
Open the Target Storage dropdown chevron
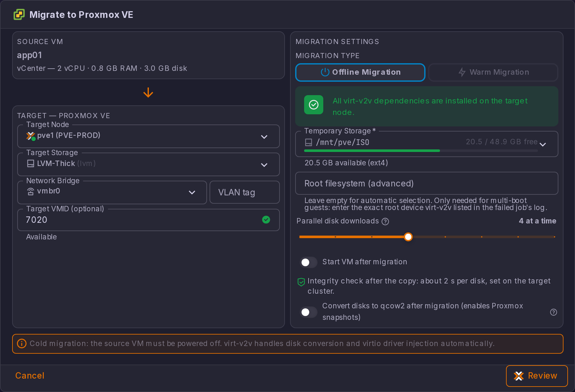(264, 165)
